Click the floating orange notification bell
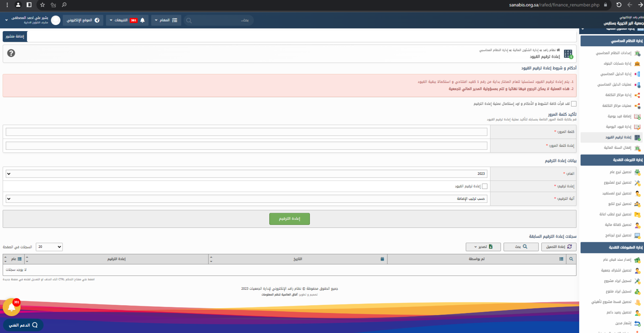 point(12,307)
